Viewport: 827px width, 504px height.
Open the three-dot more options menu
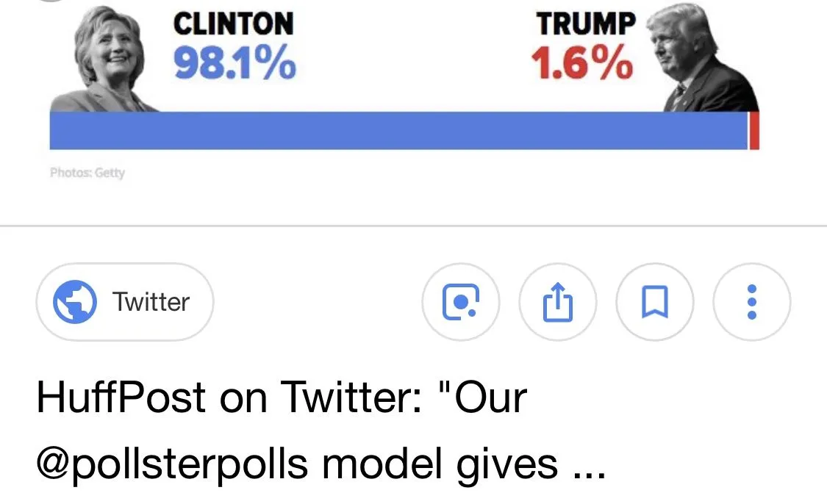751,302
